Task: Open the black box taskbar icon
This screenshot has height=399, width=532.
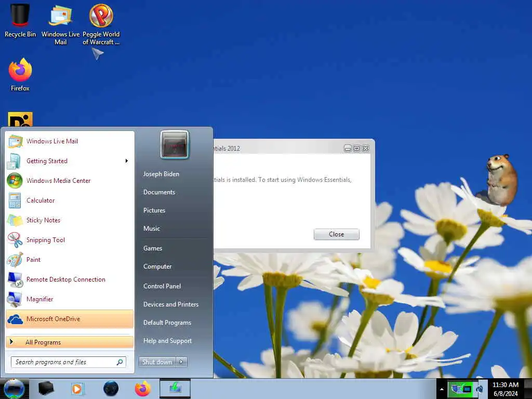Action: (46, 389)
